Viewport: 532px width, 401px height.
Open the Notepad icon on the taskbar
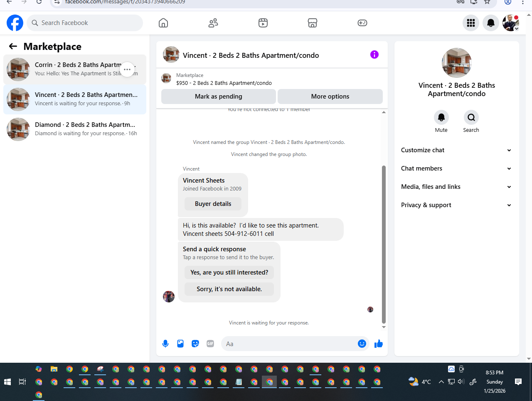point(239,382)
